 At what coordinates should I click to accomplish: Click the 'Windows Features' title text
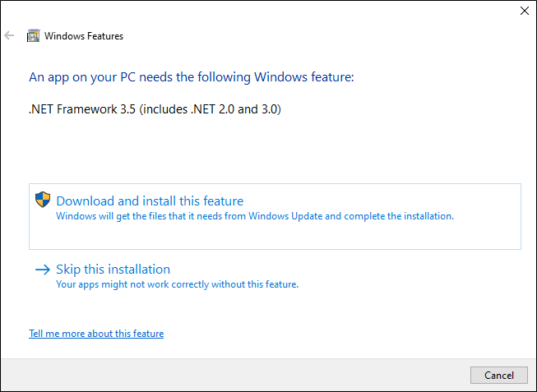[84, 36]
